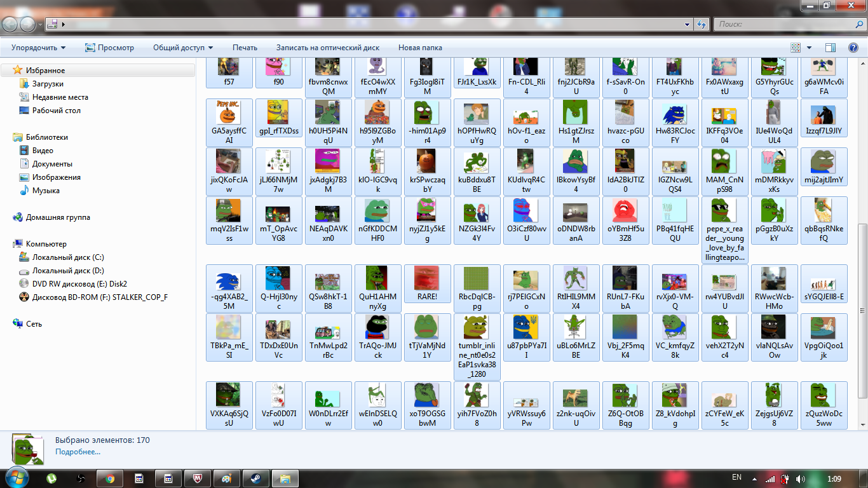Open Steam from the taskbar
This screenshot has width=868, height=488.
(256, 478)
